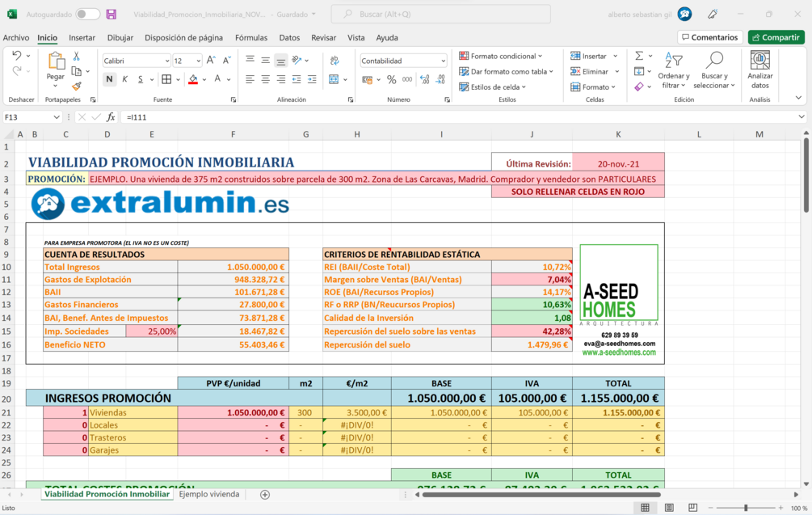The width and height of the screenshot is (812, 515).
Task: Apply cell borders icon
Action: tap(166, 79)
